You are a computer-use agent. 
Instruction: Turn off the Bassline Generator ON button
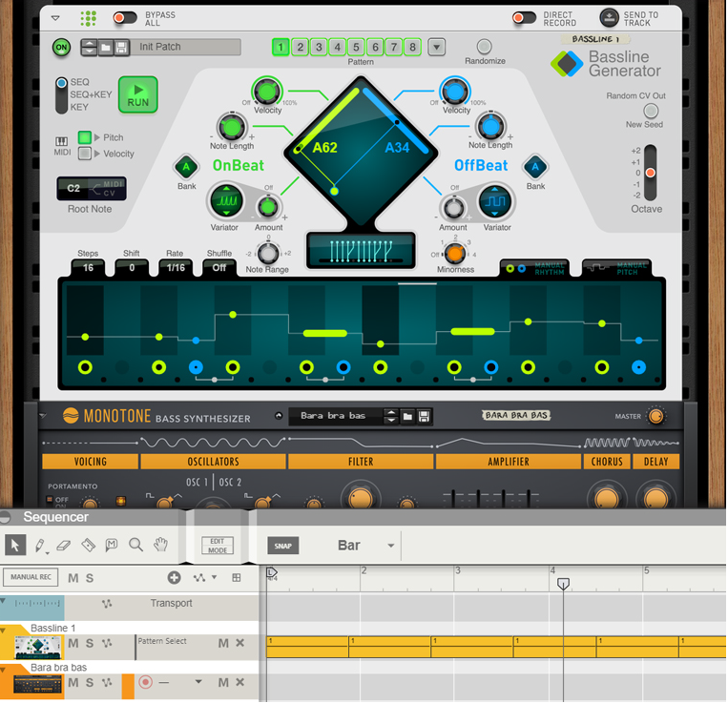(62, 47)
